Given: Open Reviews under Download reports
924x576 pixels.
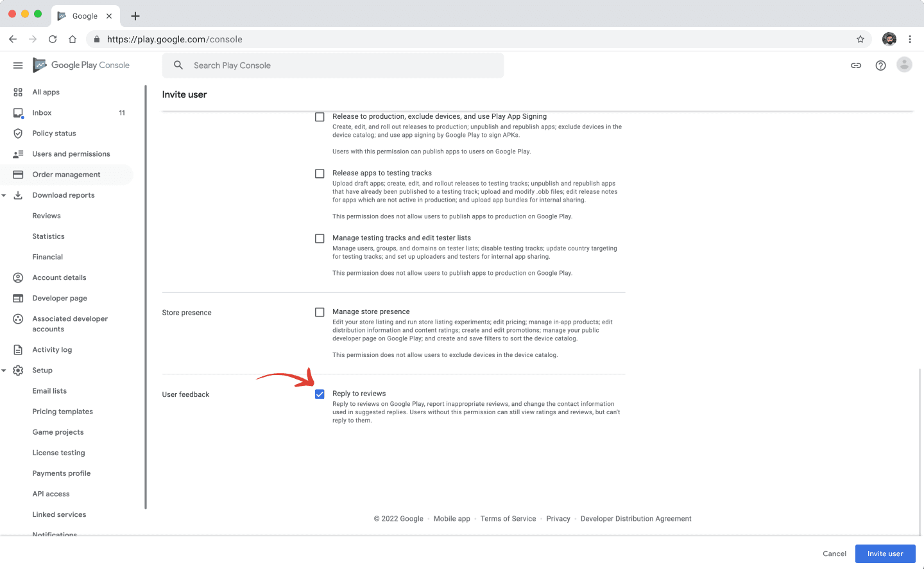Looking at the screenshot, I should (x=47, y=216).
